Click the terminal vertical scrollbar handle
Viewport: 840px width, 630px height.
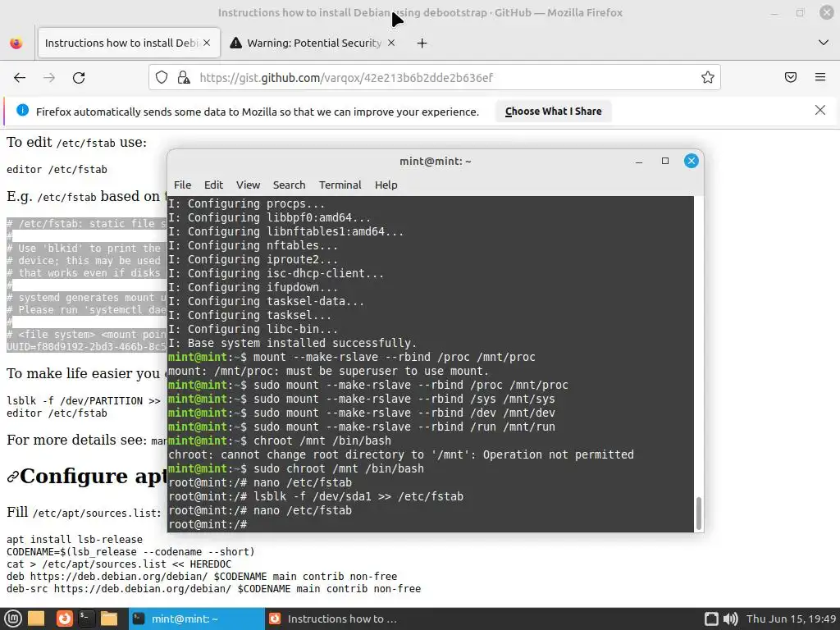tap(698, 513)
